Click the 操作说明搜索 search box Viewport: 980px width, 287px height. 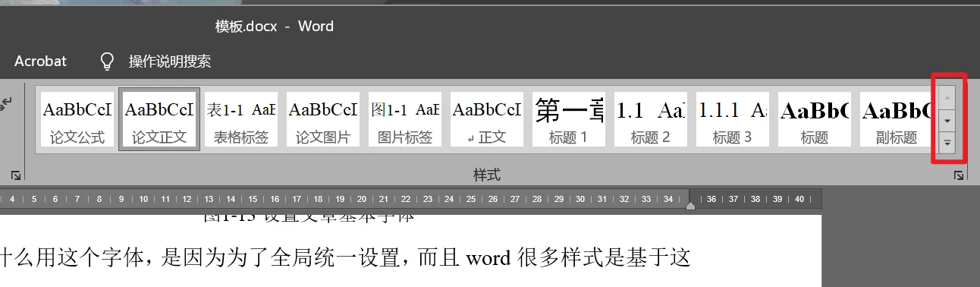[x=170, y=61]
